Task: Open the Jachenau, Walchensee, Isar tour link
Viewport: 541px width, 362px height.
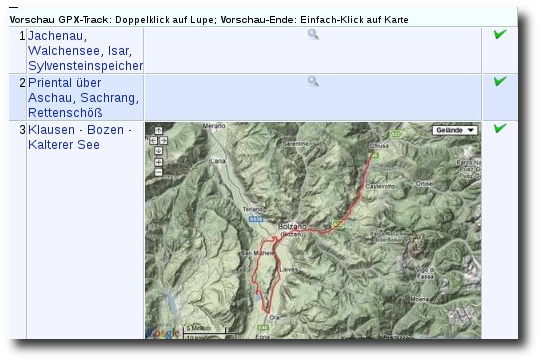Action: (x=85, y=50)
